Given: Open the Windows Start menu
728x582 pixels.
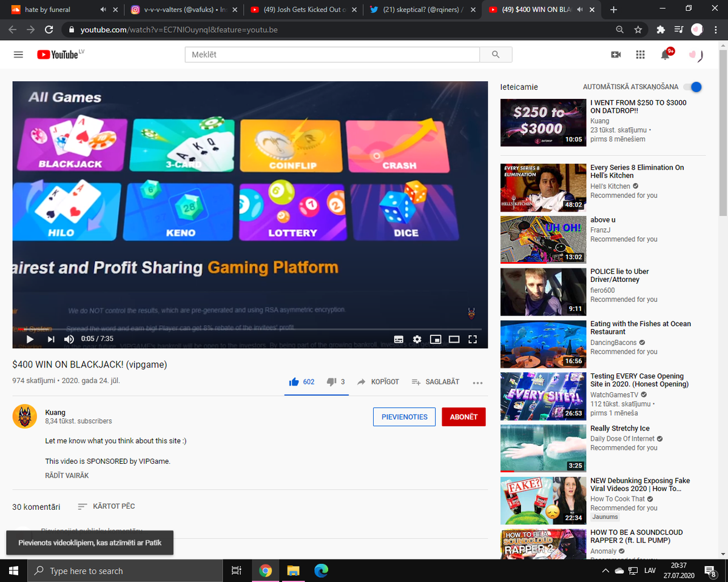Looking at the screenshot, I should (14, 570).
